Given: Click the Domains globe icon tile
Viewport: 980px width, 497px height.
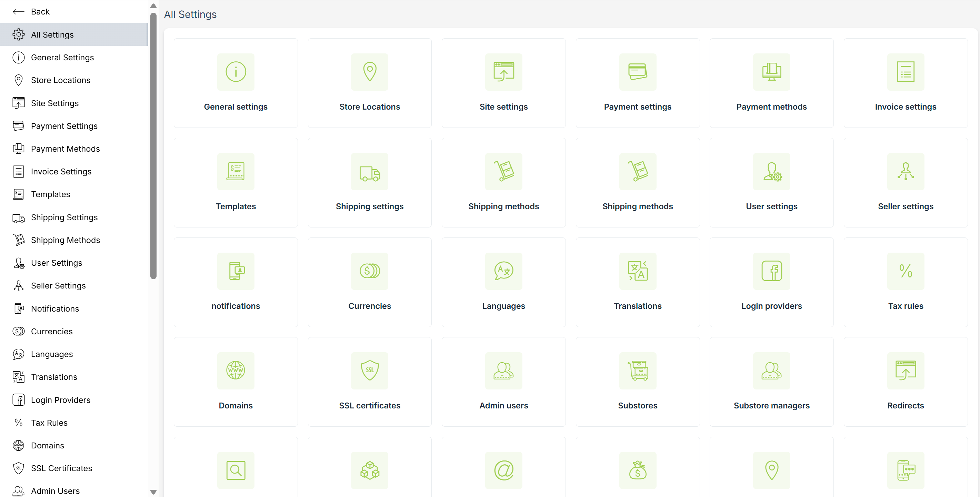Looking at the screenshot, I should click(x=236, y=371).
